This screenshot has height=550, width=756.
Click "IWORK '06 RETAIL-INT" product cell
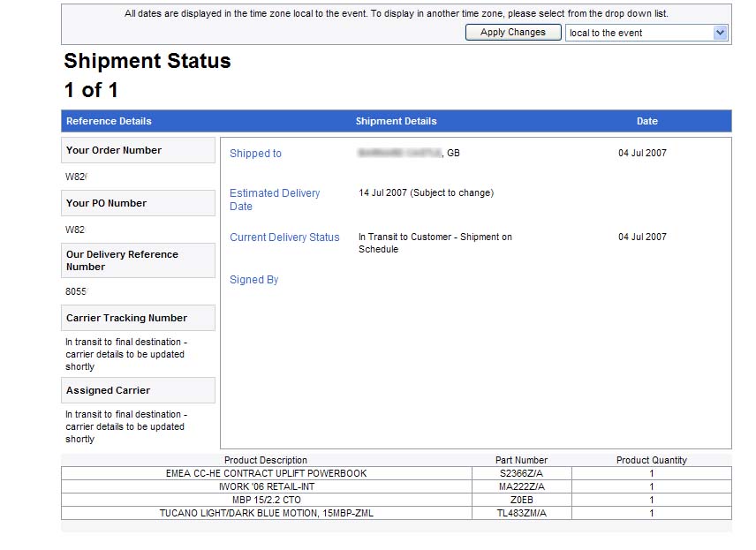[x=266, y=486]
